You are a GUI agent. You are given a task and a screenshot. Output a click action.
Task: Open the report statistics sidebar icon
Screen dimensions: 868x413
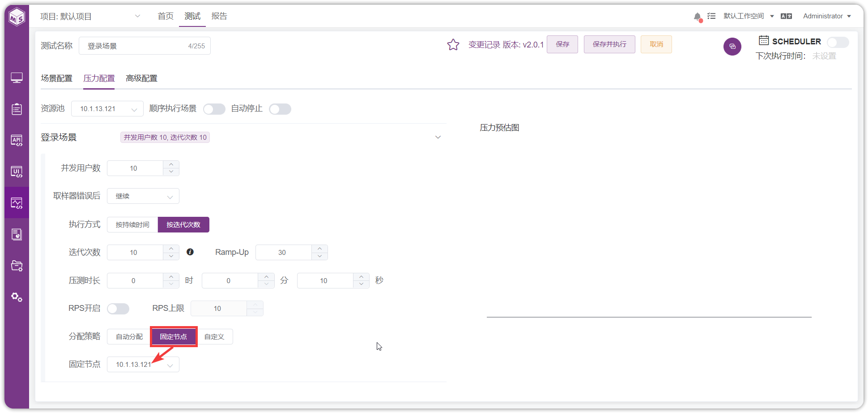pos(17,234)
